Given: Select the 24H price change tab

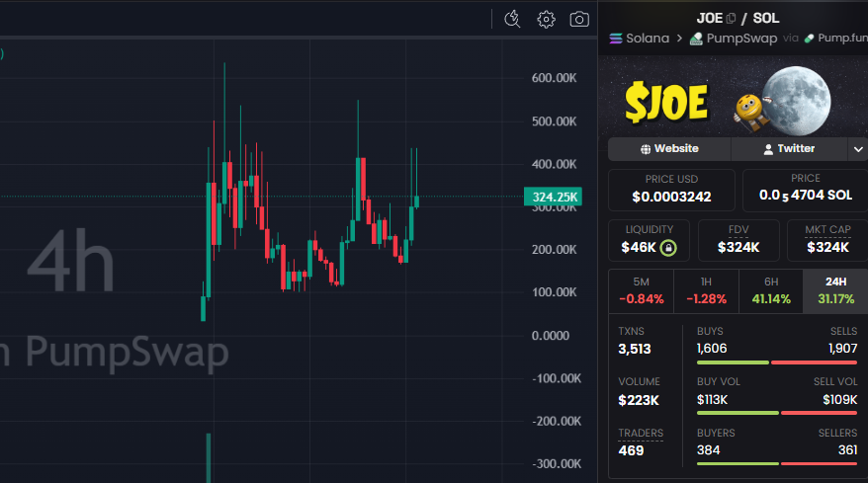Looking at the screenshot, I should [835, 291].
